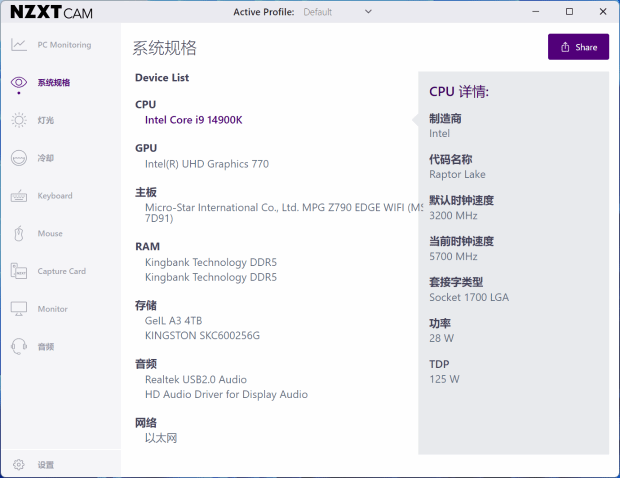
Task: Select the MPG Z790 EDGE WIFI motherboard
Action: point(284,213)
